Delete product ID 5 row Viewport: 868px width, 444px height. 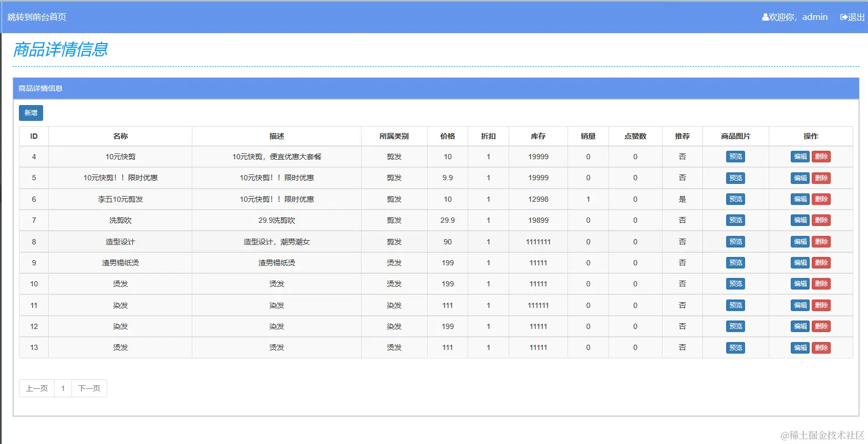(821, 178)
